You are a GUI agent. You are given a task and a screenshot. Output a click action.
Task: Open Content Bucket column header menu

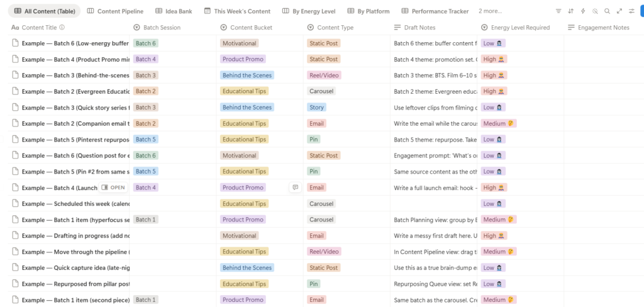pyautogui.click(x=260, y=28)
